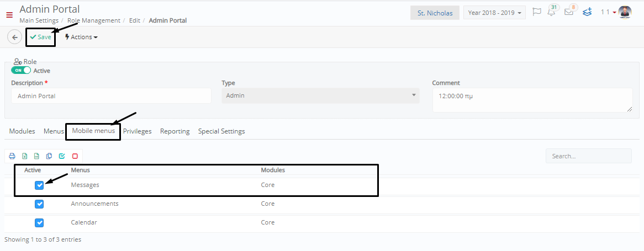Click the select all checkmark icon
644x251 pixels.
(62, 156)
